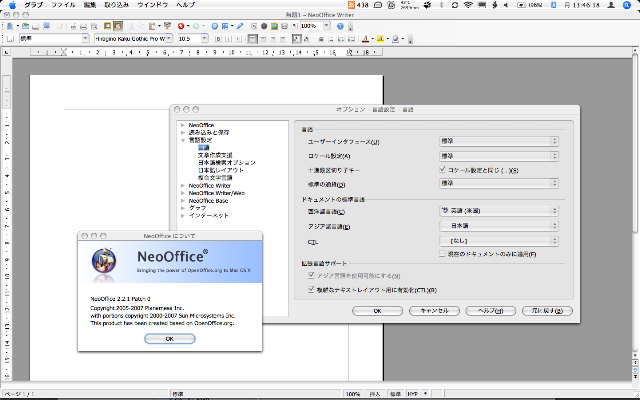Select the Centered alignment icon

[x=263, y=39]
